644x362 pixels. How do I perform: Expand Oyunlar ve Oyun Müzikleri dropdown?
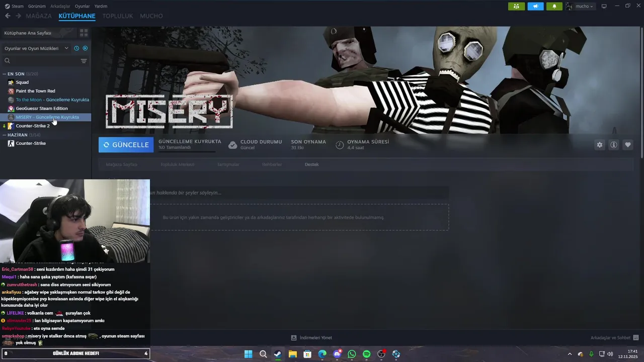36,48
